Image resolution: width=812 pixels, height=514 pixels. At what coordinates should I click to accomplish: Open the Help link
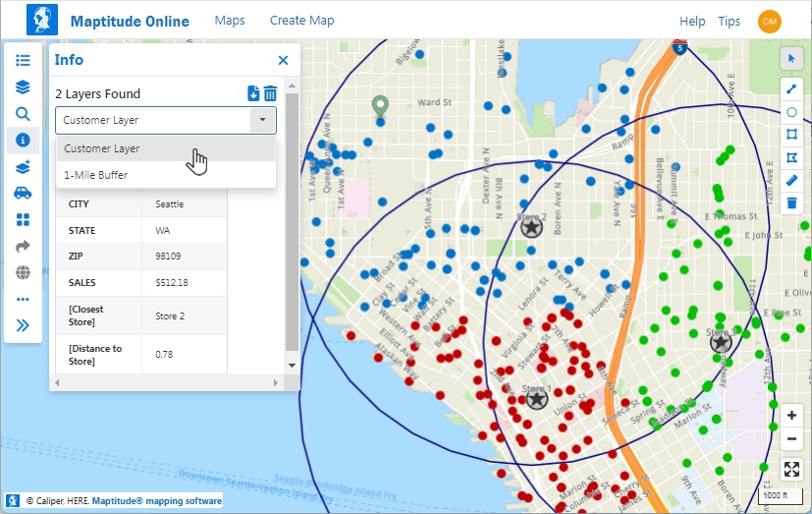click(x=692, y=22)
